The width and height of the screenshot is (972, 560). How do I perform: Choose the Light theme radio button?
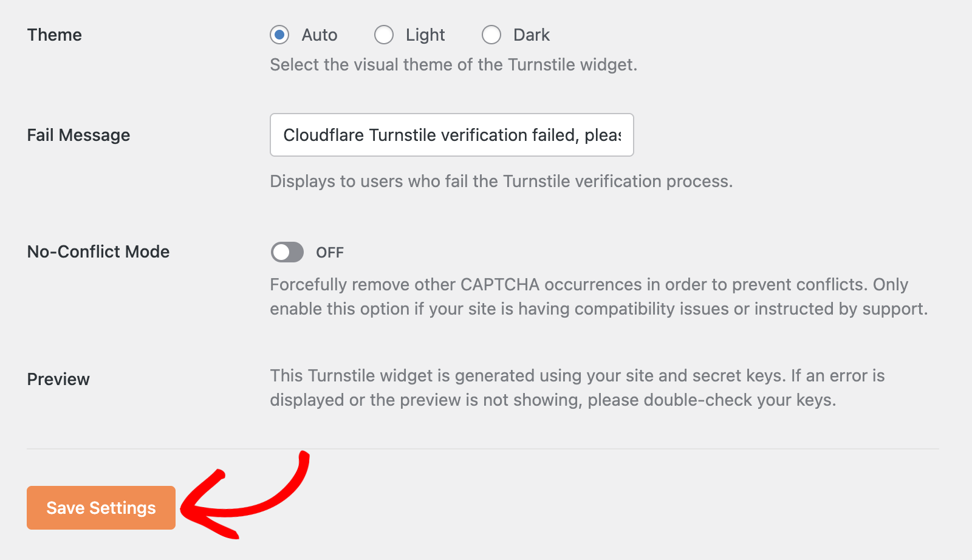coord(384,35)
